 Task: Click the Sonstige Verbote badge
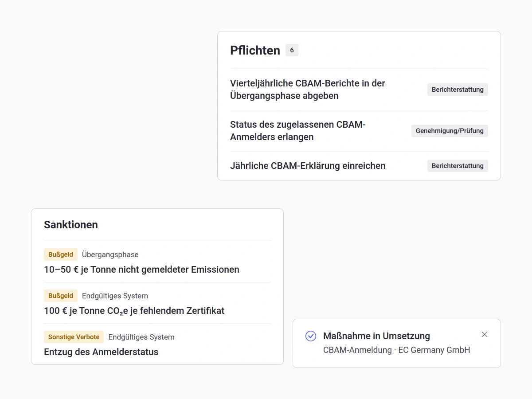coord(74,337)
